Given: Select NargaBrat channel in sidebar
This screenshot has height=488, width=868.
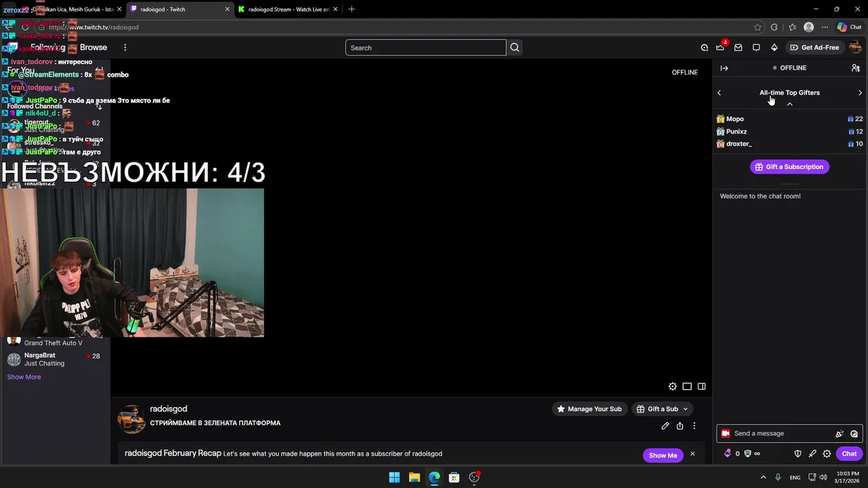Looking at the screenshot, I should tap(54, 359).
